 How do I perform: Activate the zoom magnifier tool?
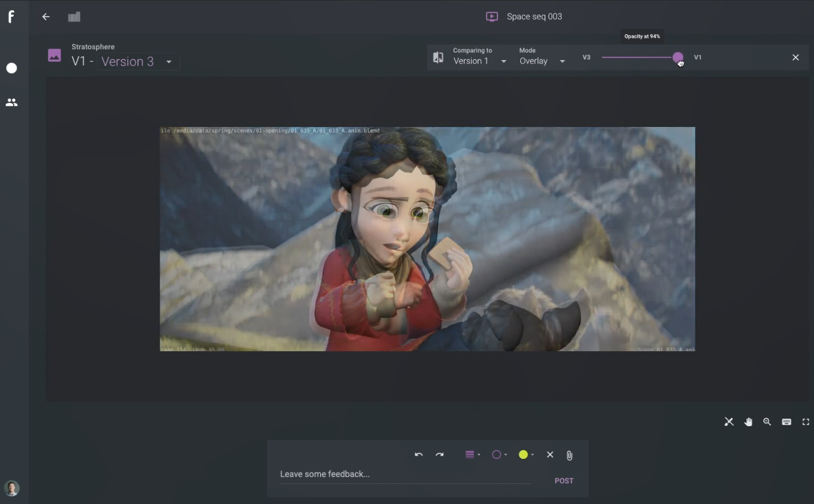(x=767, y=422)
